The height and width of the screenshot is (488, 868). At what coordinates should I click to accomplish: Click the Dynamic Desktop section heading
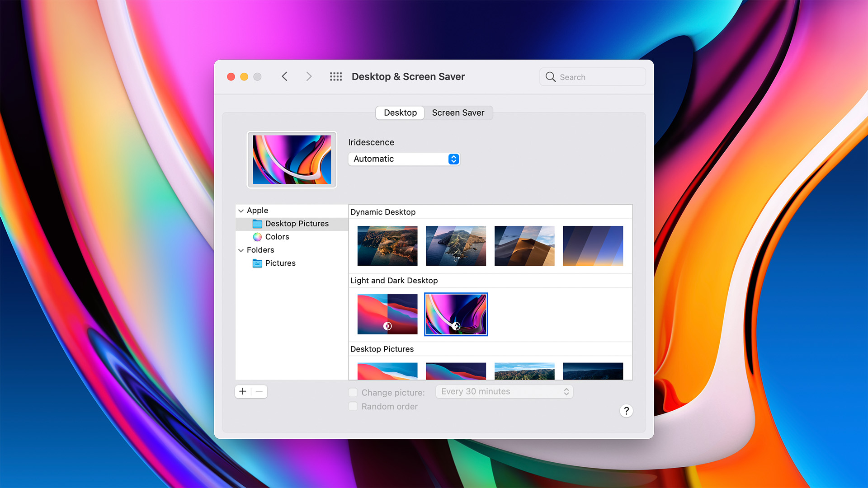click(x=383, y=212)
